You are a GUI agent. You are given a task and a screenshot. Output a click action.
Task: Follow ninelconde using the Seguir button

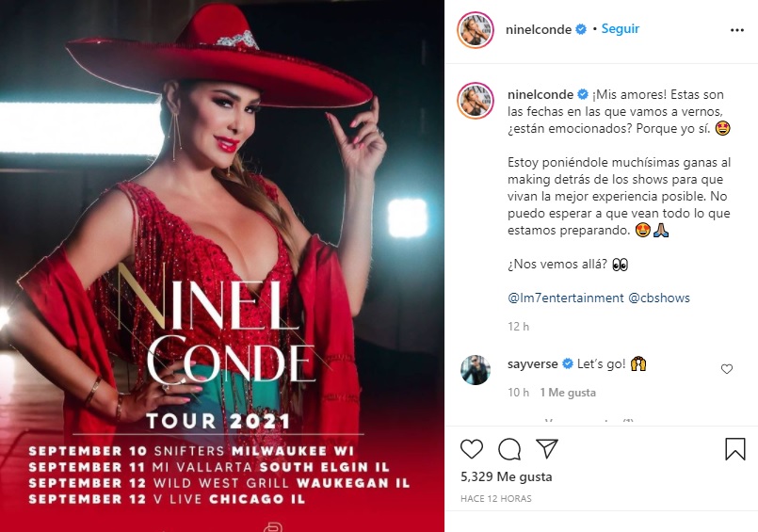621,29
